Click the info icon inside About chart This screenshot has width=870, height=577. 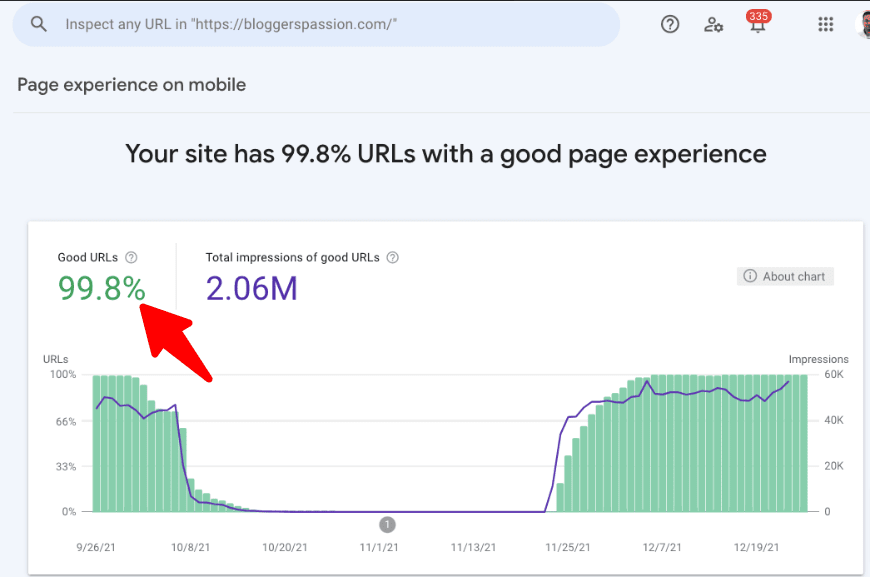click(749, 276)
